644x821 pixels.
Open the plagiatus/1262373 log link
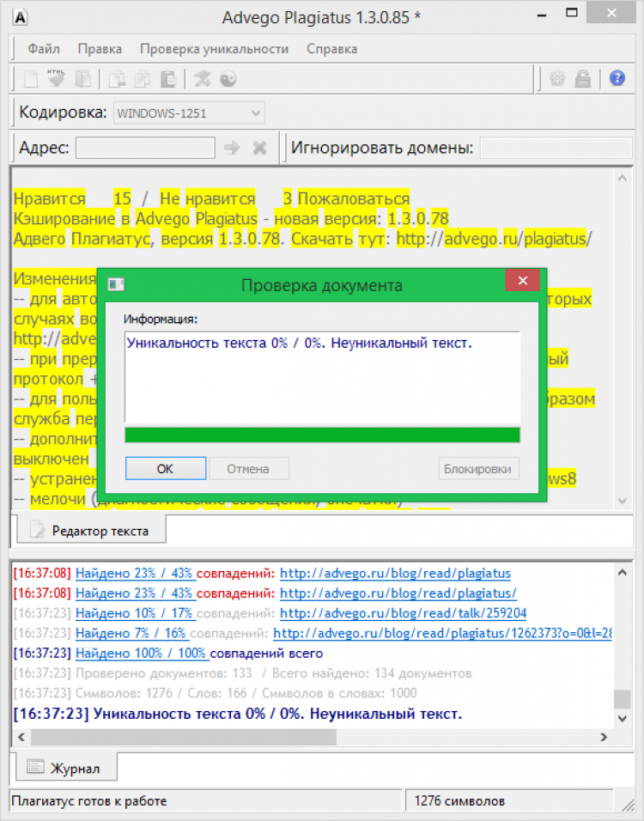click(x=442, y=633)
